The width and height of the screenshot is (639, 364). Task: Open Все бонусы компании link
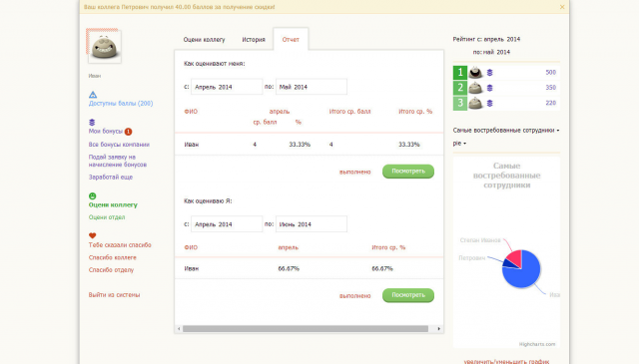(119, 145)
